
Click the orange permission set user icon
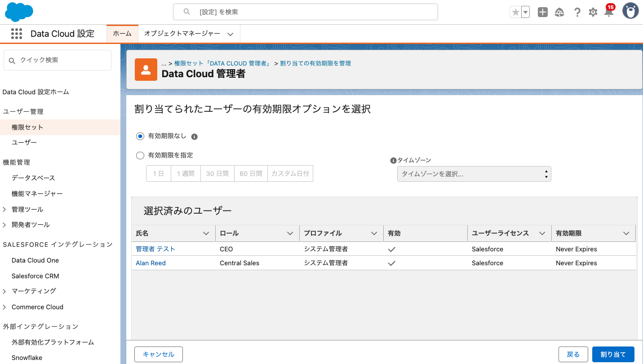[146, 70]
